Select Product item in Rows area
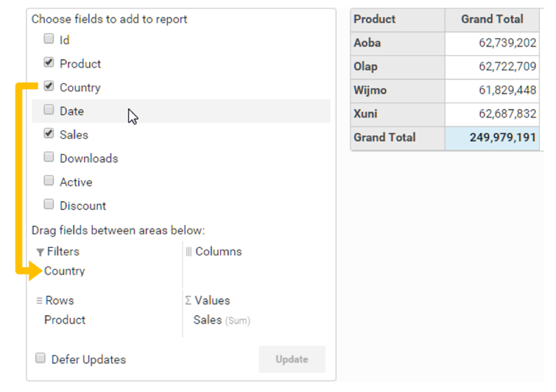556x392 pixels. coord(65,320)
